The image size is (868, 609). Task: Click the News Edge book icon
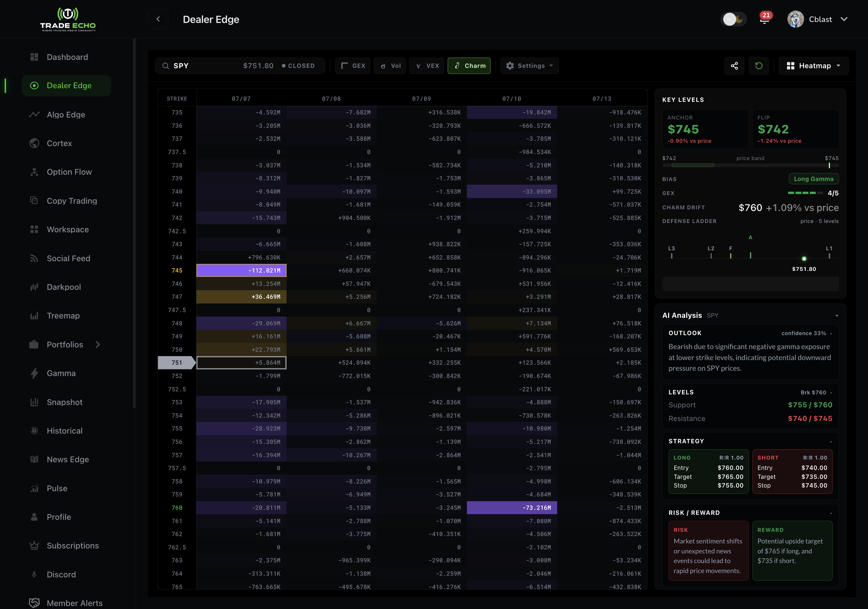[x=34, y=460]
